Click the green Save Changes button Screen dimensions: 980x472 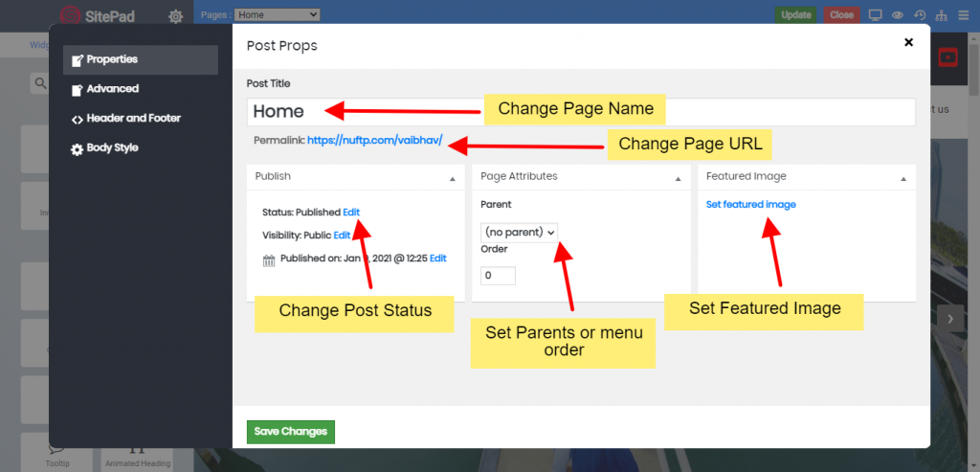pyautogui.click(x=290, y=432)
